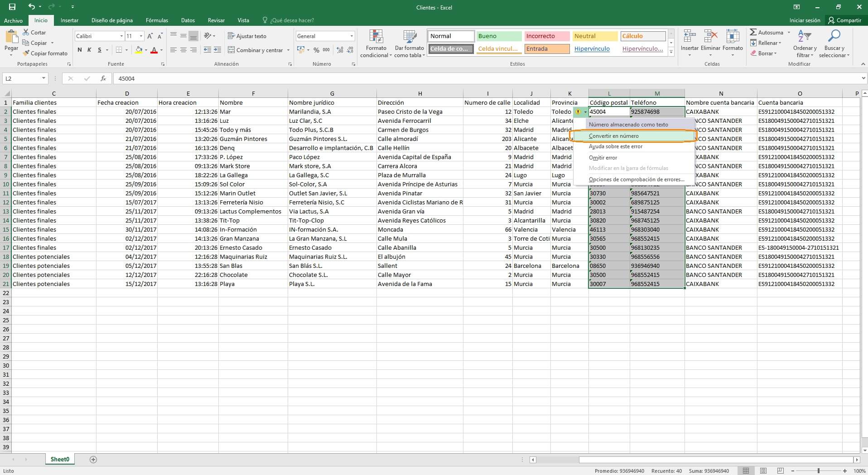
Task: Click the Ordenar y filtrar icon
Action: [x=805, y=43]
